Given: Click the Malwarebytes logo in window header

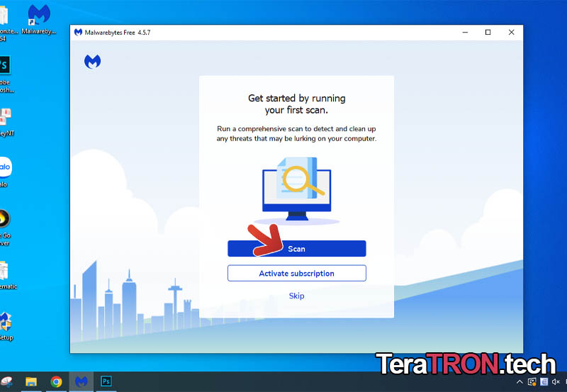Looking at the screenshot, I should coord(93,62).
